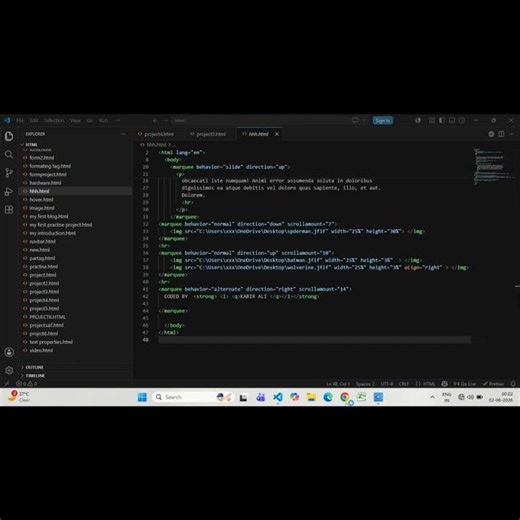
Task: Open my first blog.html in Explorer
Action: [49, 216]
